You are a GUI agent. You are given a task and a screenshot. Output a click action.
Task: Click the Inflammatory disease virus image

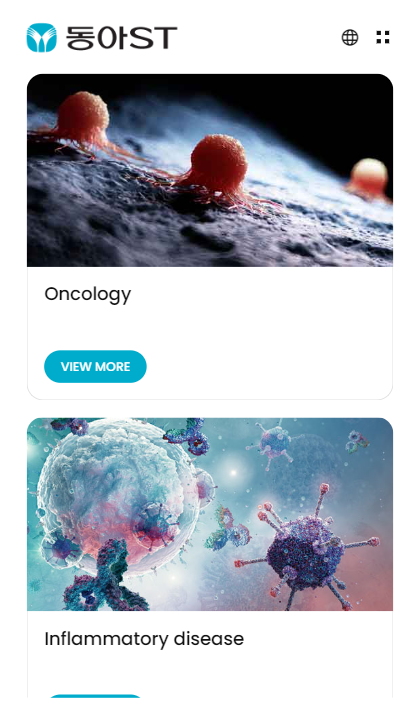coord(210,514)
